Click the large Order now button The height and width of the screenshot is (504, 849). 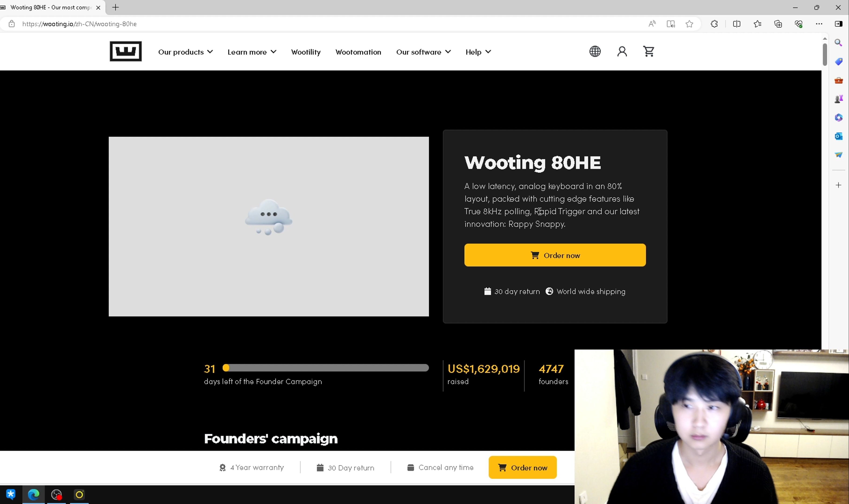555,255
